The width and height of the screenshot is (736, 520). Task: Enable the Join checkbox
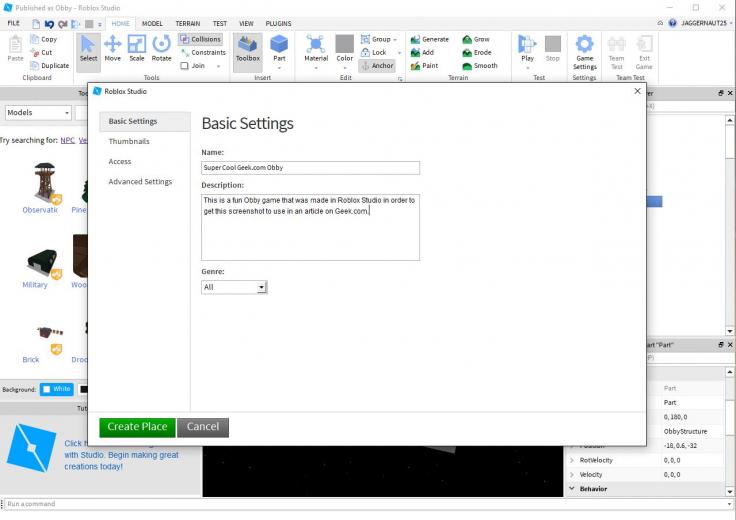click(x=184, y=66)
